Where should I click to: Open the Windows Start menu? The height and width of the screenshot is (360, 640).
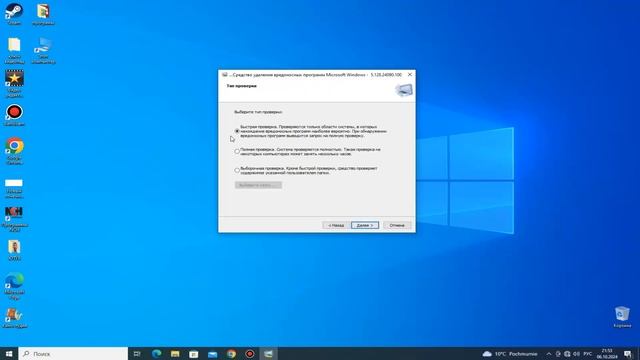(9, 353)
